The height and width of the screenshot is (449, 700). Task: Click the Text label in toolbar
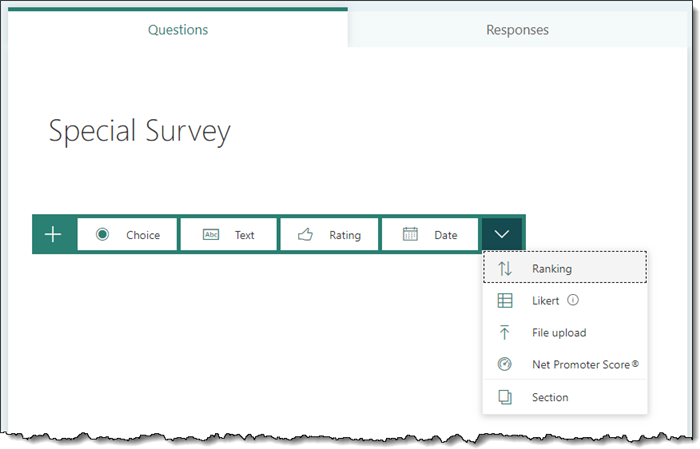coord(245,235)
